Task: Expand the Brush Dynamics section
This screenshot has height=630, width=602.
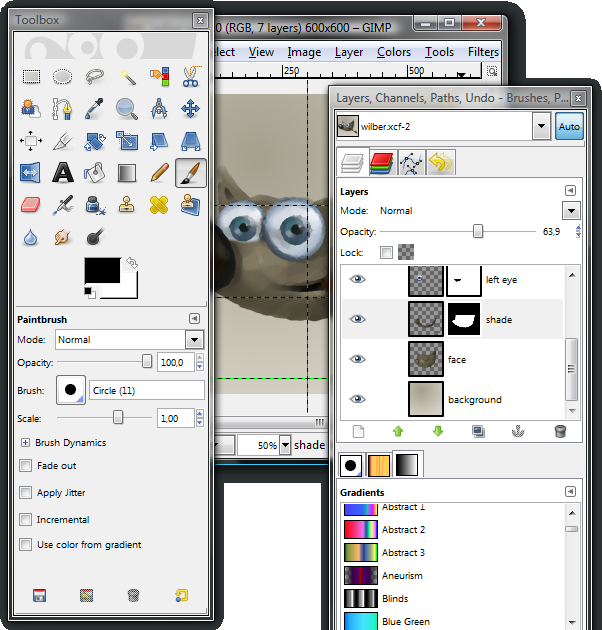Action: [x=25, y=442]
